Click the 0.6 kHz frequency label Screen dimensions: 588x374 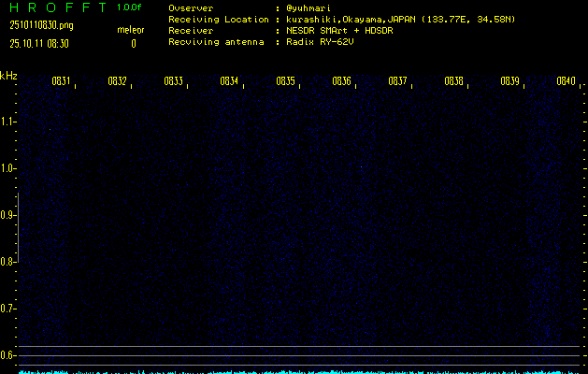[x=8, y=355]
